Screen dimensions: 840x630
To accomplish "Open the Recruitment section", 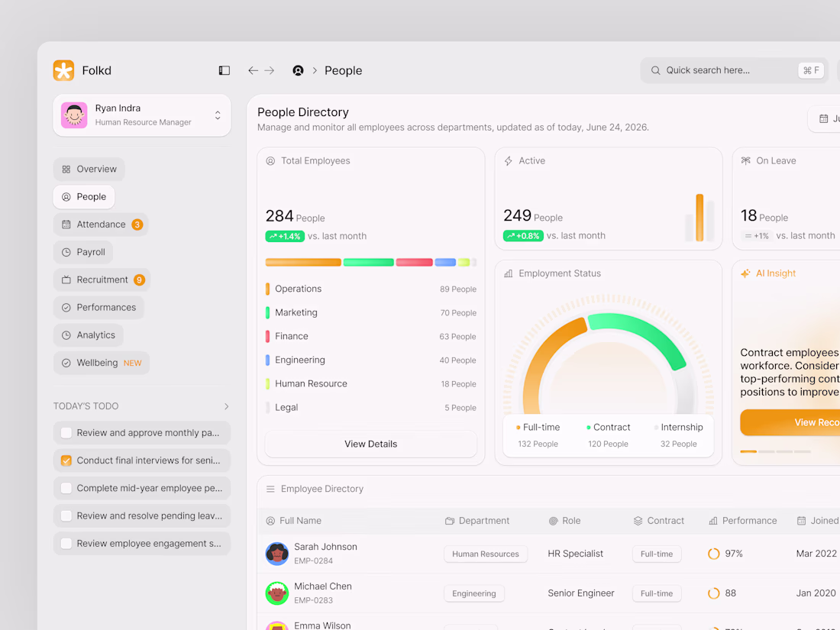I will coord(102,279).
